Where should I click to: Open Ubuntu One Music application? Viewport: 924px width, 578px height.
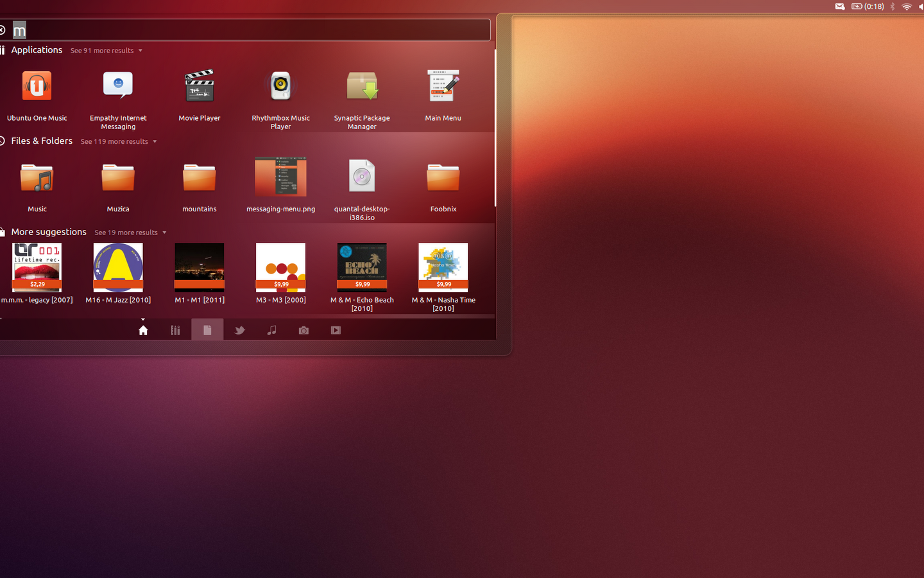(x=37, y=95)
